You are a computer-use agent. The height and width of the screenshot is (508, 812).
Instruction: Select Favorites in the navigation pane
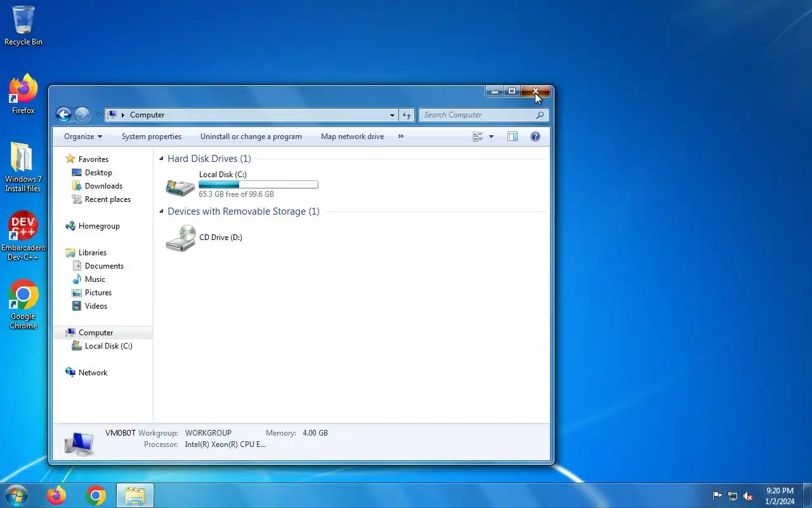93,159
